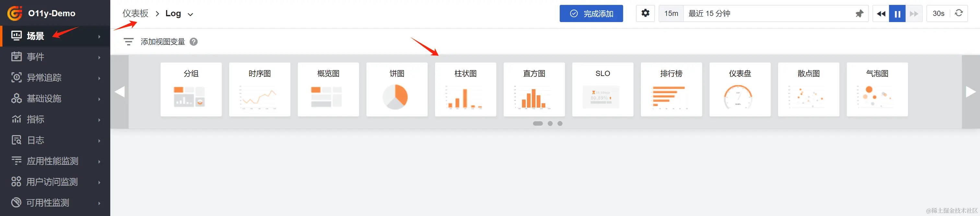Pause auto refresh

click(897, 14)
